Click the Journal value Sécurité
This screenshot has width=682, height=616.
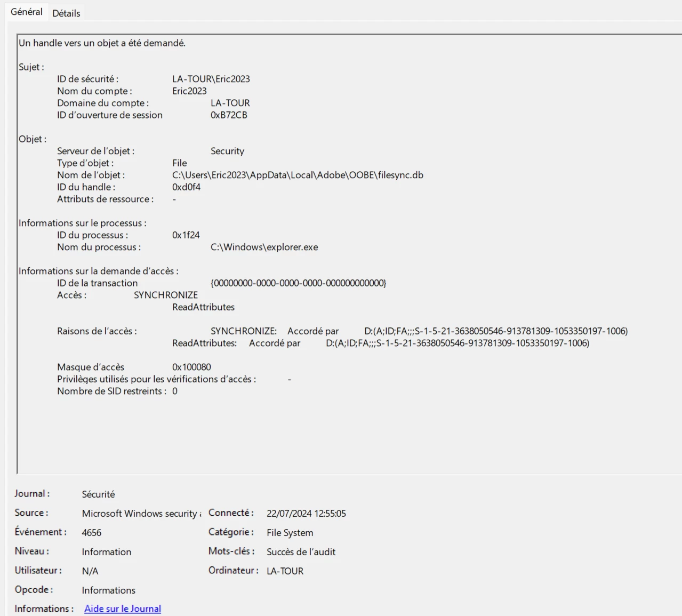click(98, 494)
